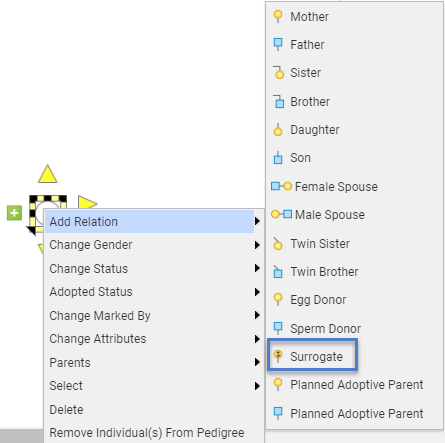Click the Mother female symbol icon
The height and width of the screenshot is (443, 445).
[x=278, y=16]
